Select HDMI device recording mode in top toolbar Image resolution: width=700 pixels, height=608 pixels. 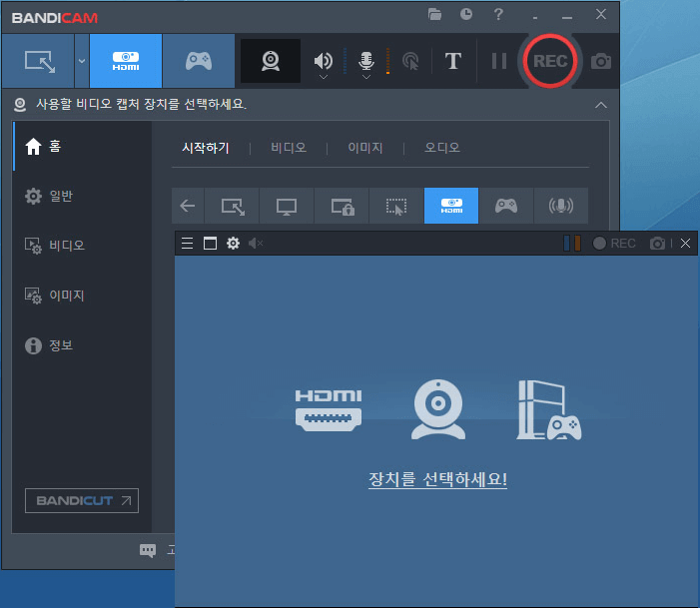click(x=126, y=61)
